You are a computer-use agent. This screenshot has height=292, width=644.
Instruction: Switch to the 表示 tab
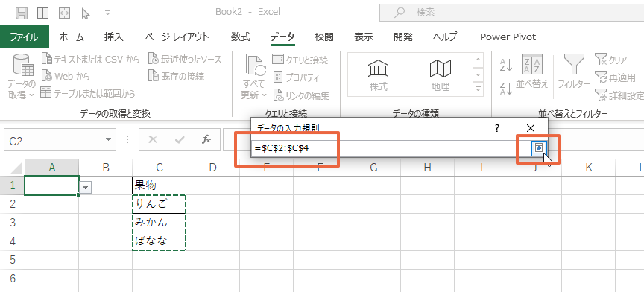tap(364, 37)
